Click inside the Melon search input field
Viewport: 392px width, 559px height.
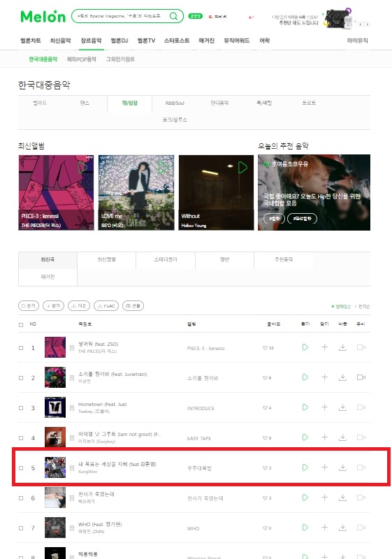(121, 16)
